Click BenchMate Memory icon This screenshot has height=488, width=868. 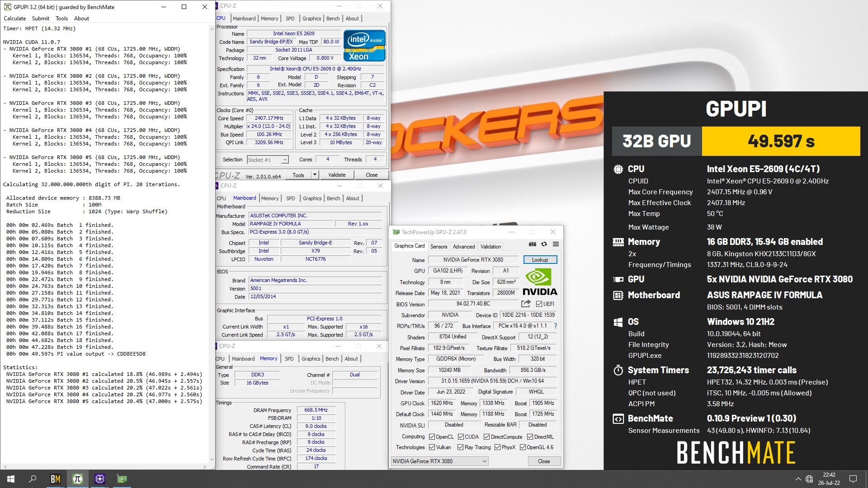point(618,242)
